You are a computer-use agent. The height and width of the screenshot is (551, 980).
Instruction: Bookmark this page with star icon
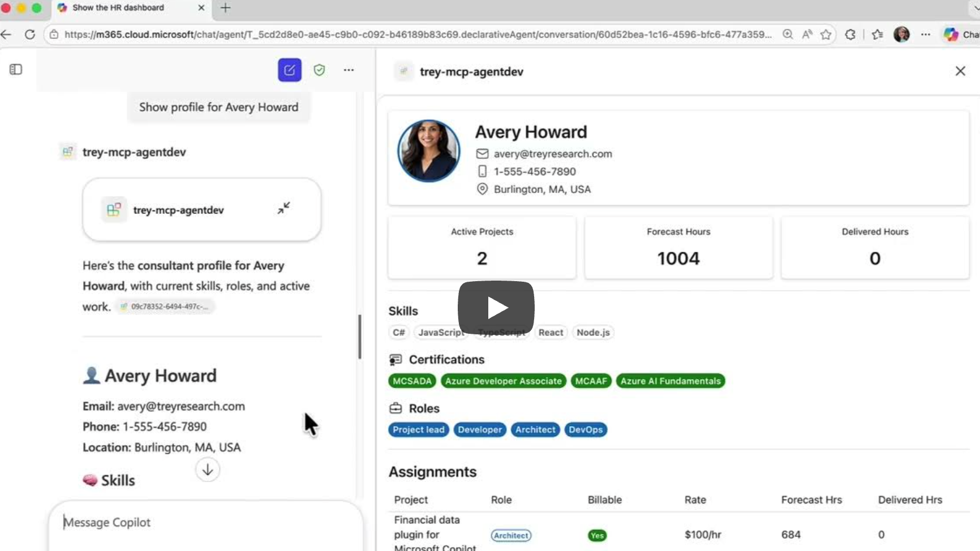(826, 35)
